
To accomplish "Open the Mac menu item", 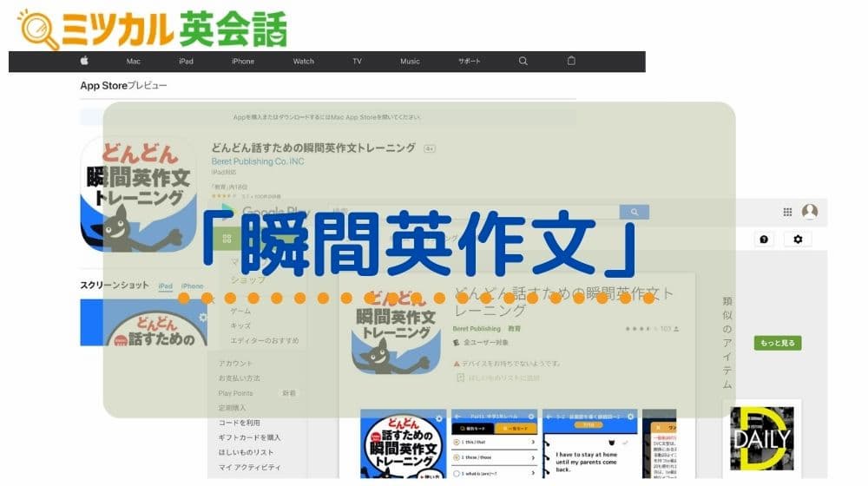I will coord(134,62).
